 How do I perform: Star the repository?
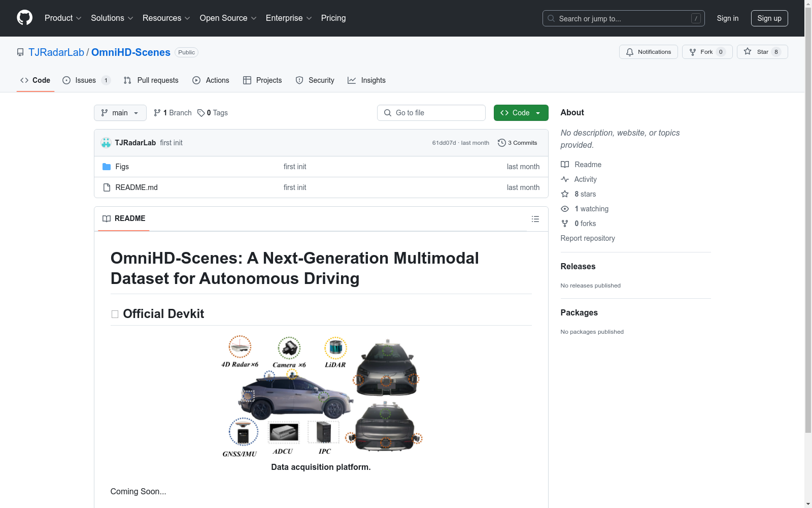click(762, 52)
